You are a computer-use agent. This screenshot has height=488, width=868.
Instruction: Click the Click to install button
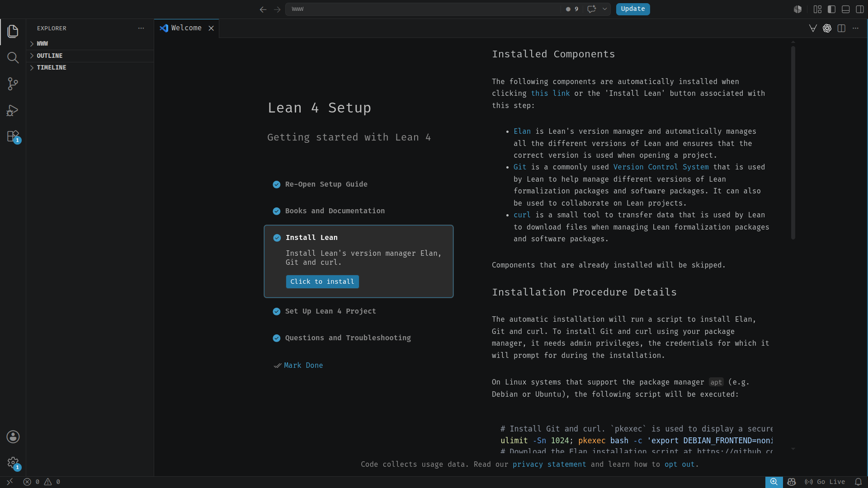click(x=322, y=282)
